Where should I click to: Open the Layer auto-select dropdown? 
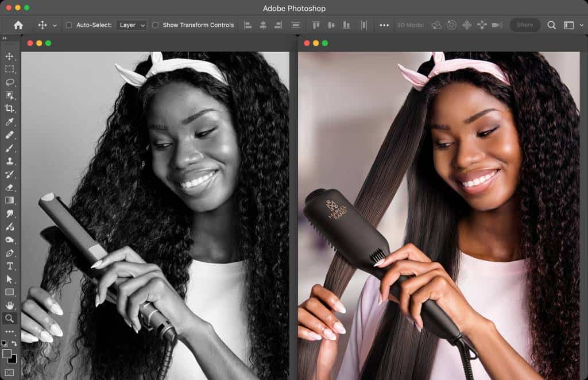(x=131, y=25)
